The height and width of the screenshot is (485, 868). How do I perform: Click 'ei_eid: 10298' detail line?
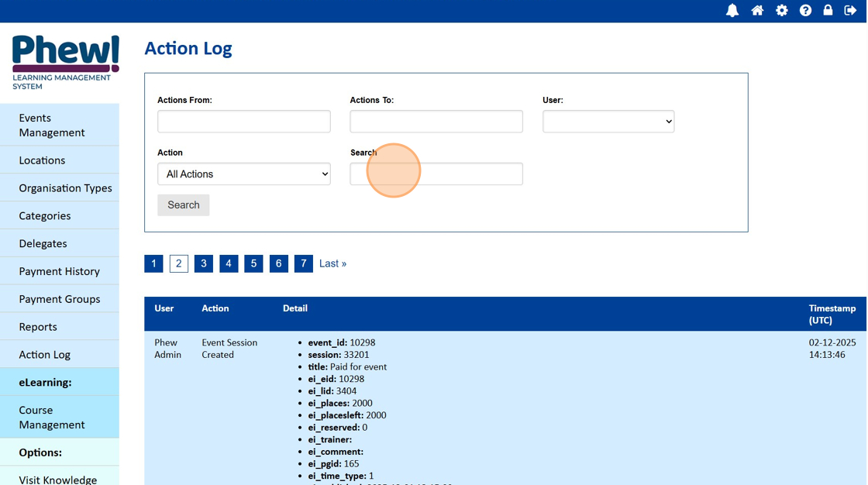coord(336,379)
